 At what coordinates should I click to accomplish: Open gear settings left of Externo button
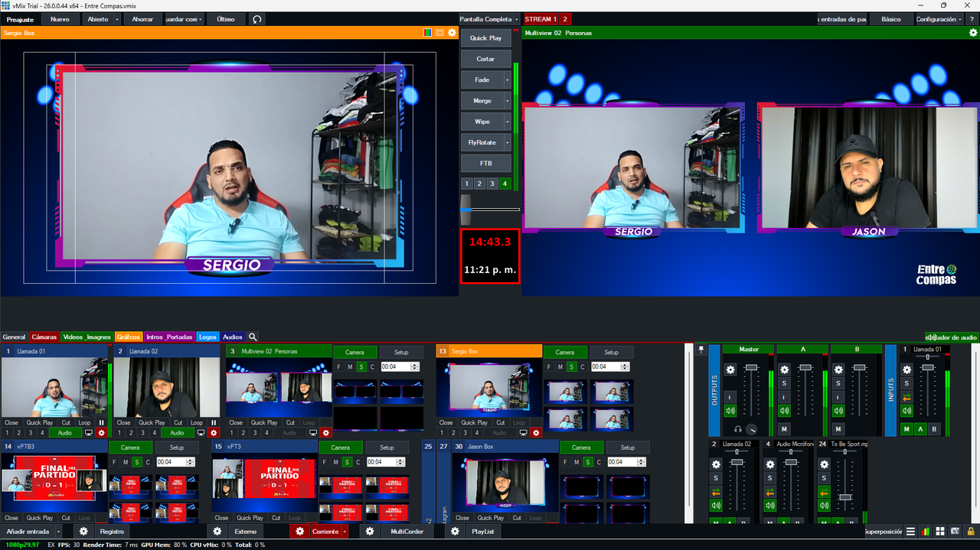tap(217, 531)
